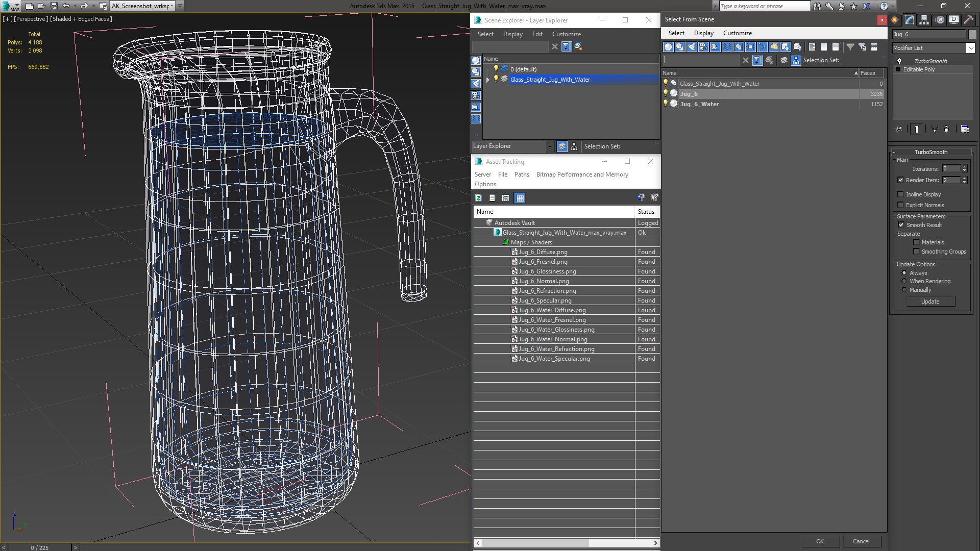Open the Redo history dropdown arrow
Viewport: 980px width, 551px height.
92,6
